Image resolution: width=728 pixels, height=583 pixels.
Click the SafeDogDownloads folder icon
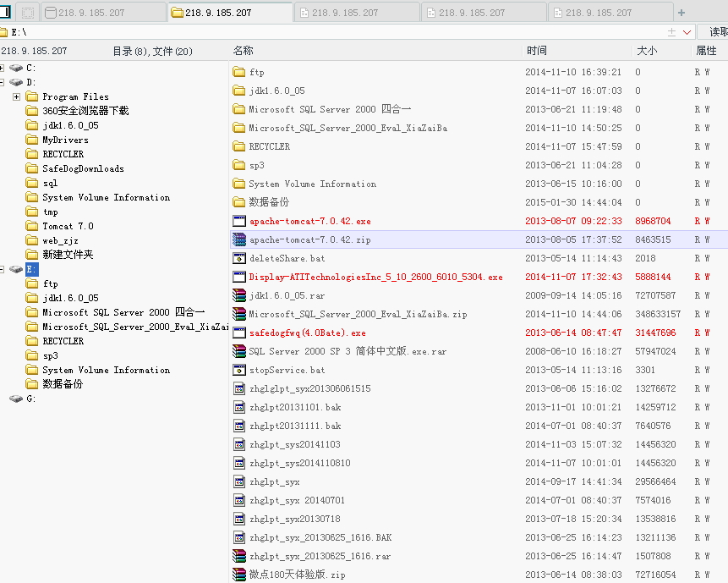(x=32, y=168)
